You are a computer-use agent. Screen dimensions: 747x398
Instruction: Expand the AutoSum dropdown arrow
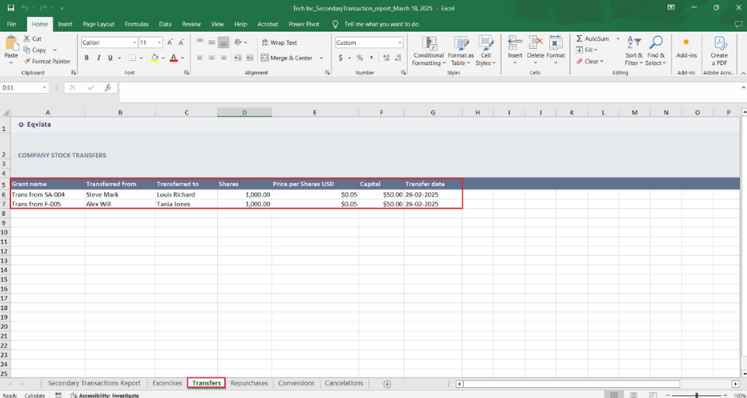coord(618,39)
